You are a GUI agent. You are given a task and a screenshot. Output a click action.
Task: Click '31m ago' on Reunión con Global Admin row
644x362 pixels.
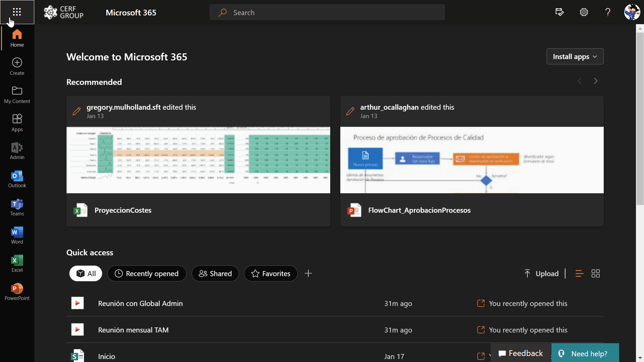click(398, 303)
